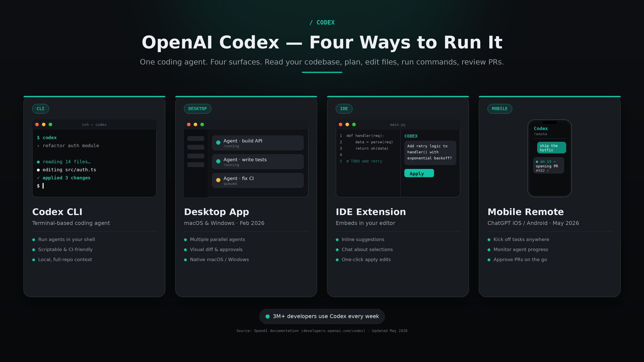
Task: Select the IDE badge label
Action: 344,109
